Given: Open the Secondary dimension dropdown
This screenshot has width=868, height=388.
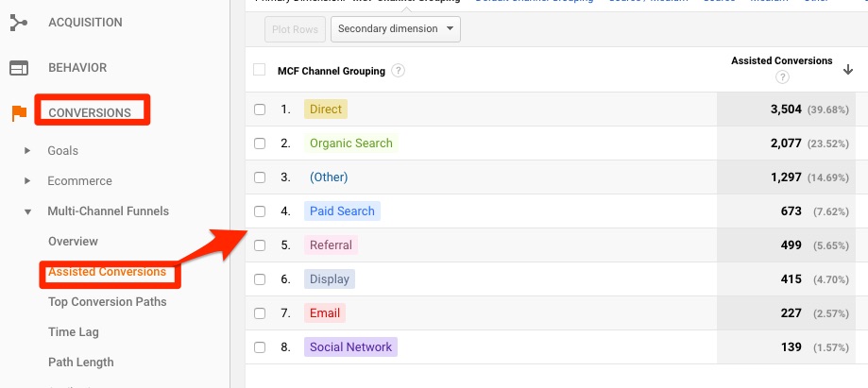Looking at the screenshot, I should [x=395, y=28].
